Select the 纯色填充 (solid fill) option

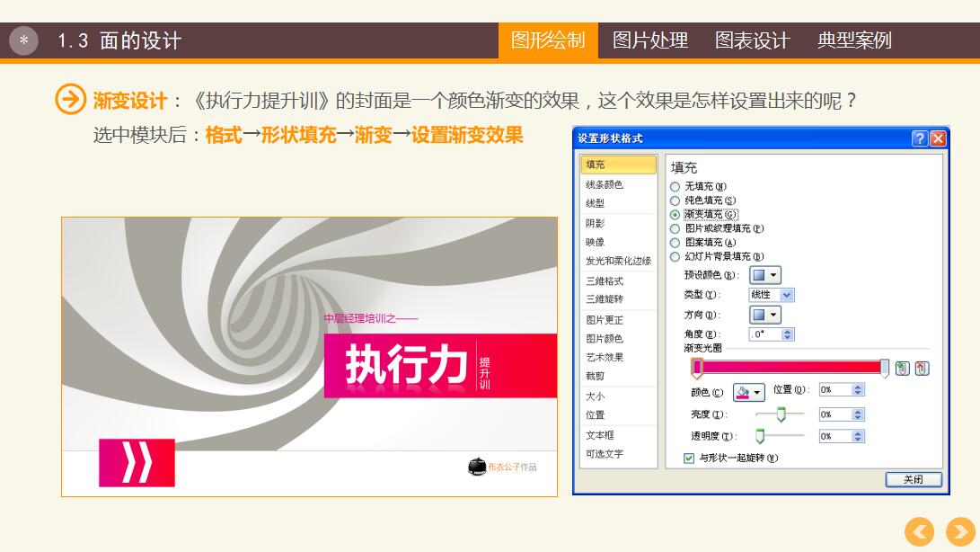tap(675, 200)
